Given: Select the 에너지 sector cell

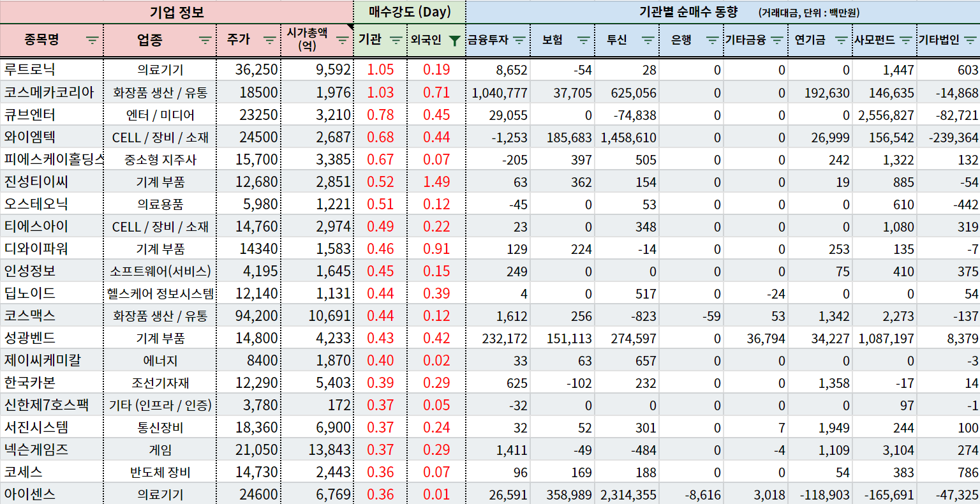Looking at the screenshot, I should point(160,360).
